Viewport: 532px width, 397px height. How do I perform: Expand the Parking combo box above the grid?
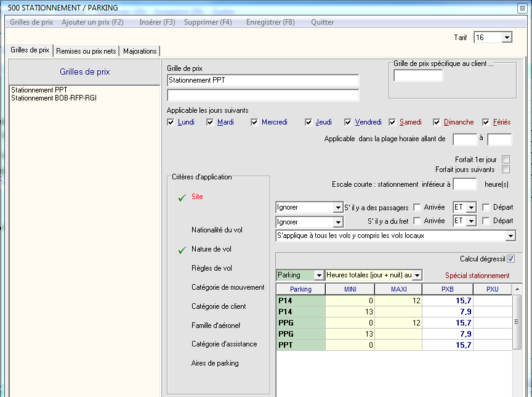tap(318, 275)
